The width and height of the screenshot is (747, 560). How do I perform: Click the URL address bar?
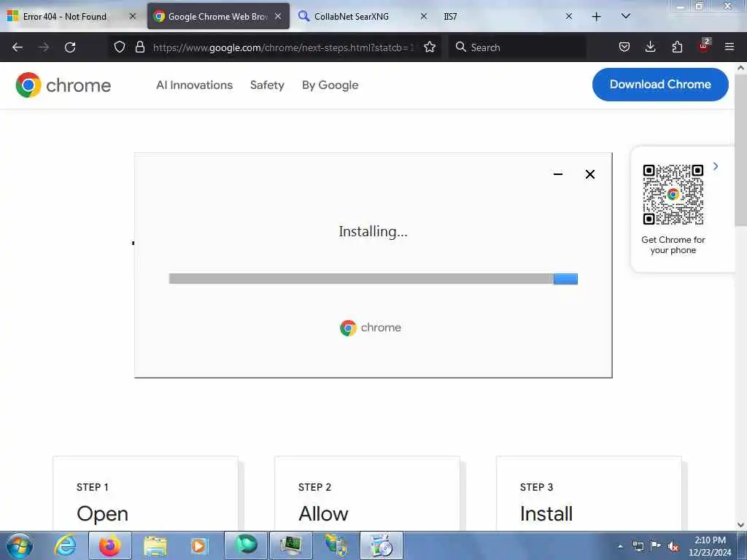click(284, 47)
